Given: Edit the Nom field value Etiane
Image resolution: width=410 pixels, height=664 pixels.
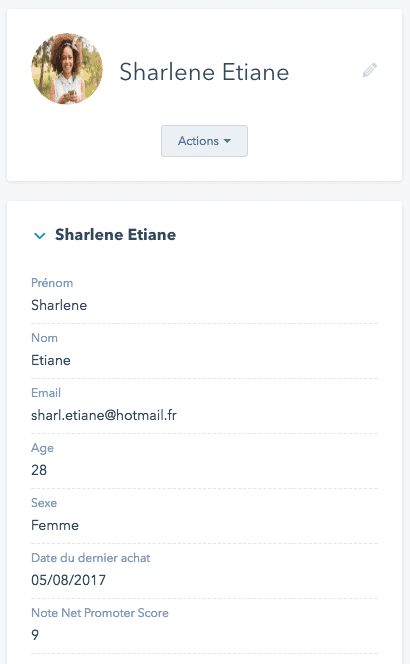Looking at the screenshot, I should click(51, 360).
